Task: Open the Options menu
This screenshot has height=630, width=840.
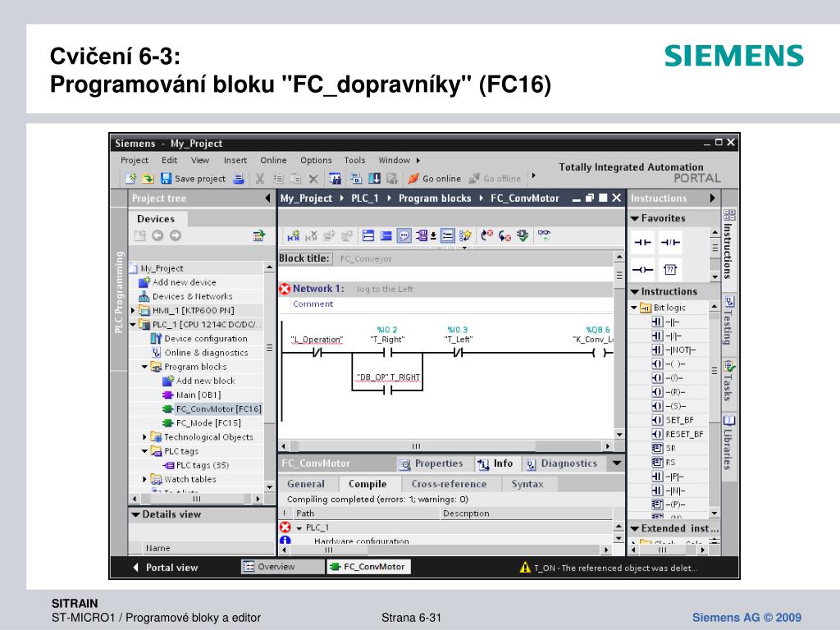Action: click(316, 160)
